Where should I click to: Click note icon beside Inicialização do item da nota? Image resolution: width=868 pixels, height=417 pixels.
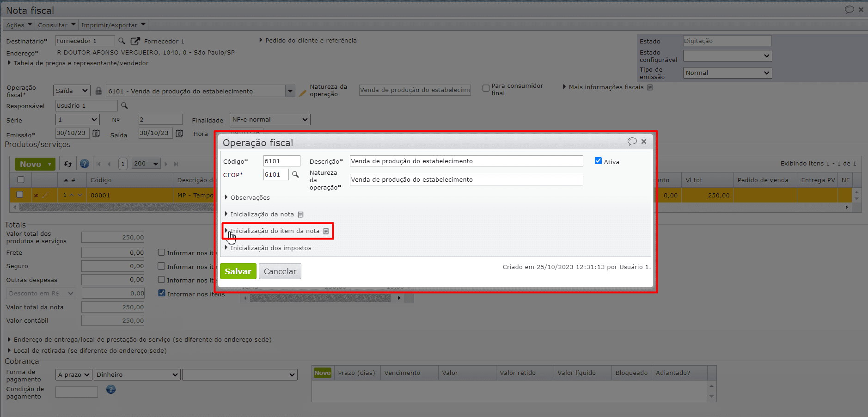326,231
